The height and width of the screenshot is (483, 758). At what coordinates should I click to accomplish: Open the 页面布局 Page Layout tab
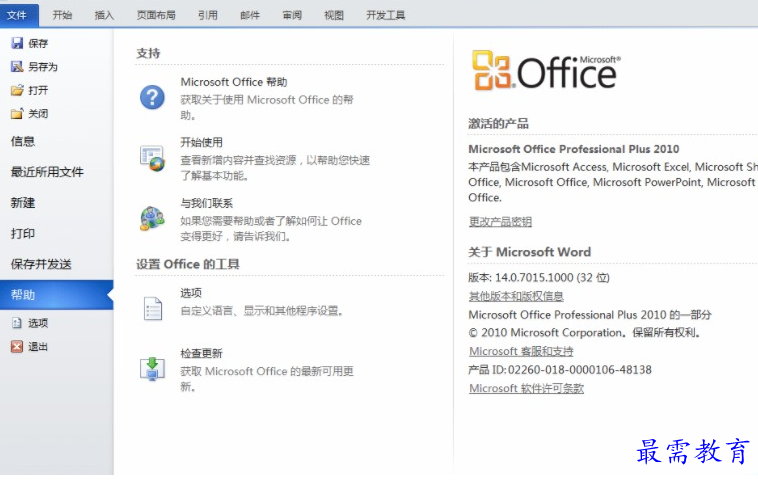click(x=156, y=15)
